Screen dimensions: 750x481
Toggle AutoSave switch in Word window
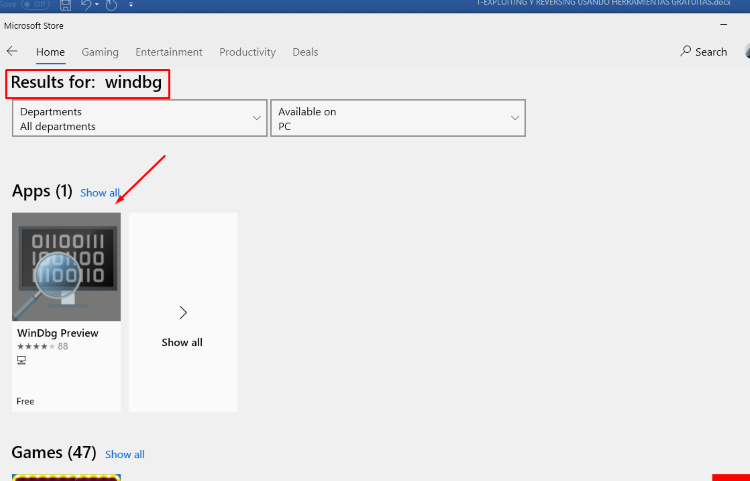[36, 4]
